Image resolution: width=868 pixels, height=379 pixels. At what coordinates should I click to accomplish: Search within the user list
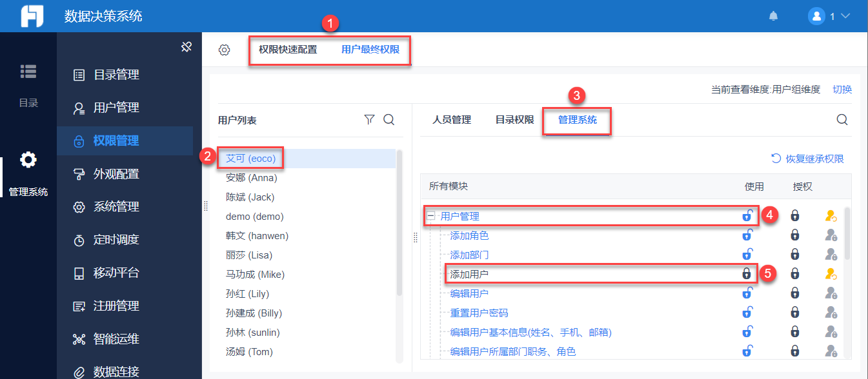coord(389,119)
